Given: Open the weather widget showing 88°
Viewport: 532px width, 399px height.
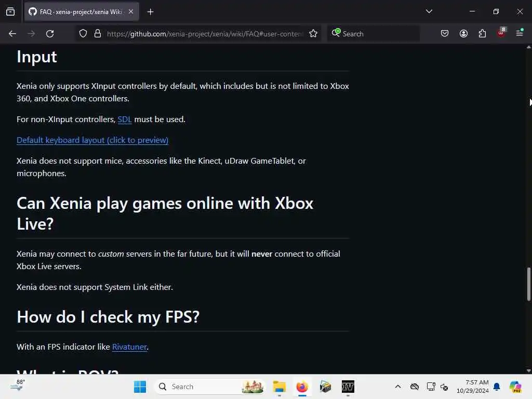Looking at the screenshot, I should 18,386.
